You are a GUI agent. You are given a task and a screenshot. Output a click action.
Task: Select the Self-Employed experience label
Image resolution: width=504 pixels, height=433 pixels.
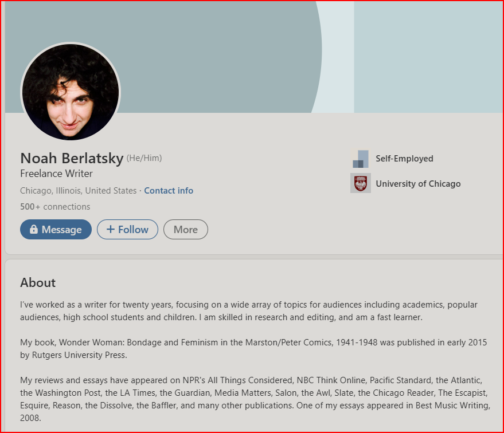coord(404,158)
